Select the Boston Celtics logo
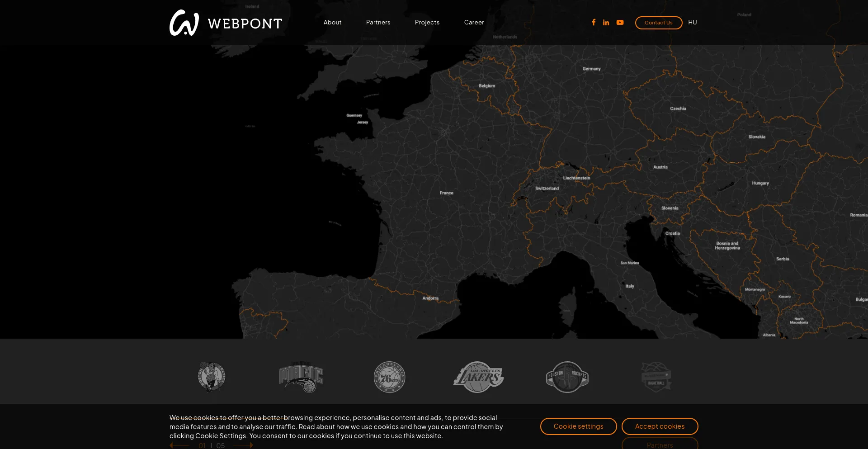 [212, 377]
